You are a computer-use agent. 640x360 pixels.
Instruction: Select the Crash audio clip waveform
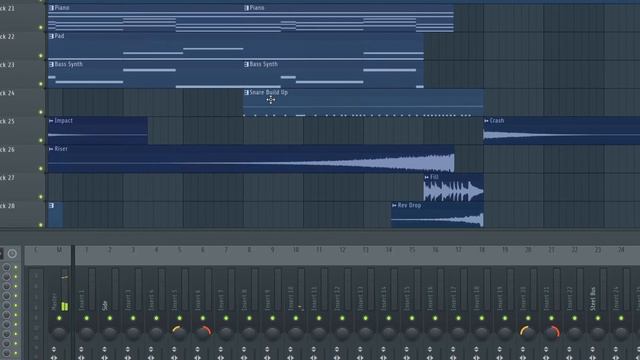point(562,135)
